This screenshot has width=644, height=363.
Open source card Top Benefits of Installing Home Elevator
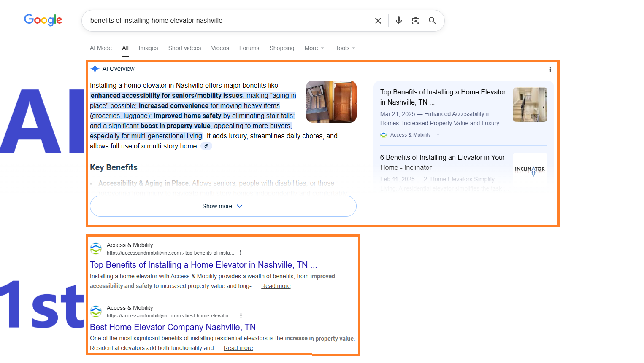pyautogui.click(x=443, y=97)
